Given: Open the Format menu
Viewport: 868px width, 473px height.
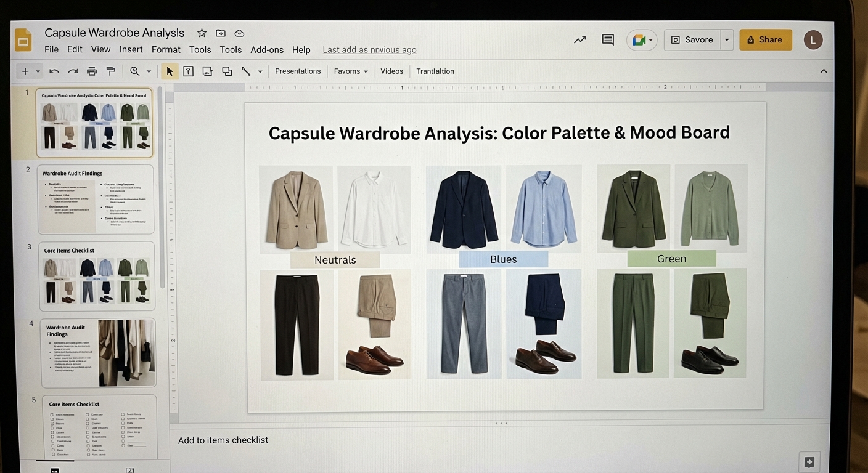Looking at the screenshot, I should [166, 50].
